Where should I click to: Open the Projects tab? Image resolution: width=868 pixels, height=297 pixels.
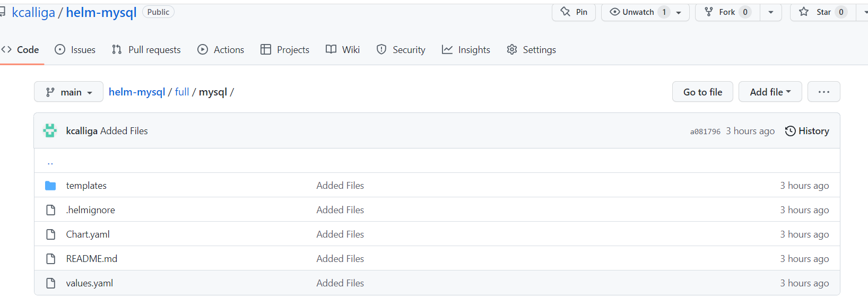[285, 49]
